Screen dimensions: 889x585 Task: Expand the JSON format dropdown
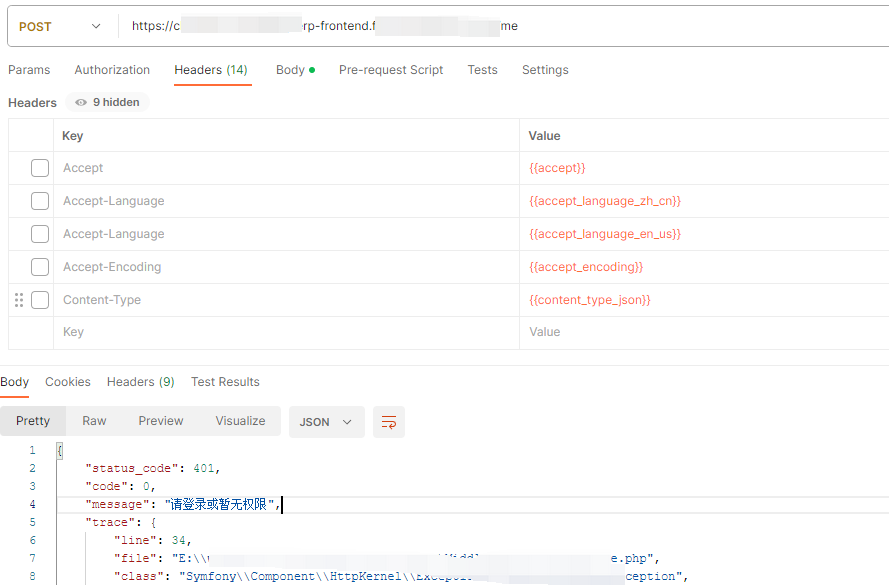(x=326, y=422)
